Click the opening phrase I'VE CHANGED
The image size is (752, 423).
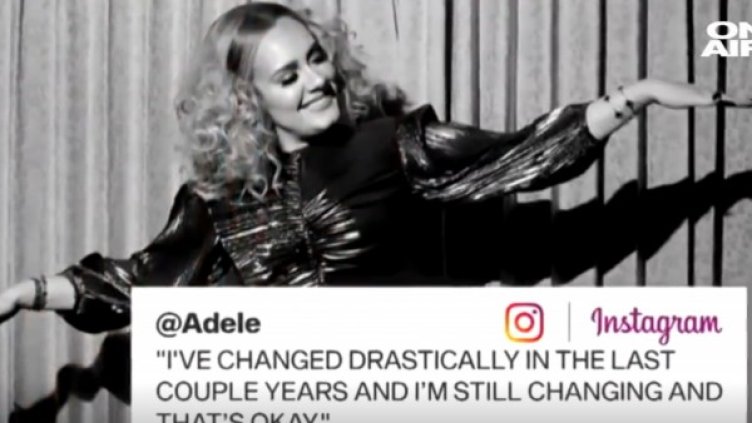tap(249, 361)
